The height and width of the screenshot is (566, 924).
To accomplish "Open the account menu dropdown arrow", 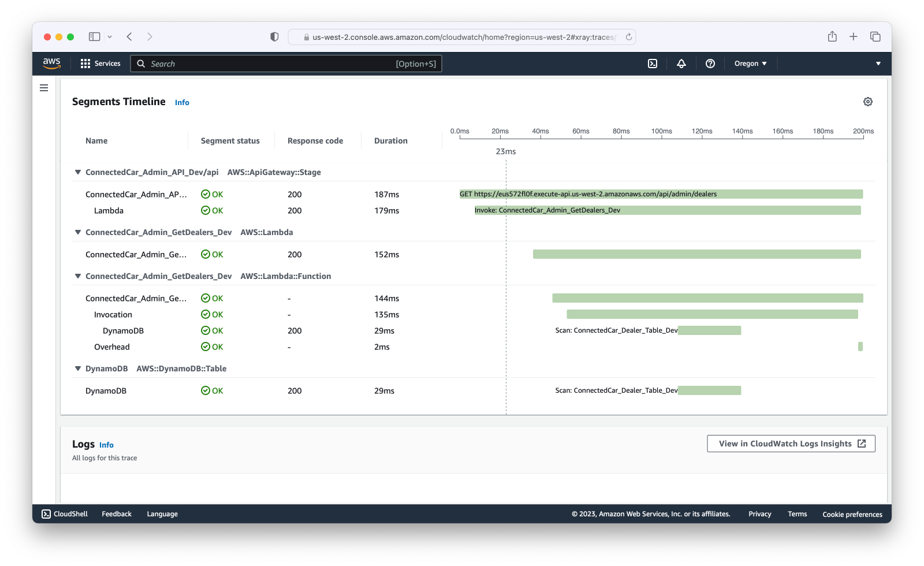I will [878, 64].
